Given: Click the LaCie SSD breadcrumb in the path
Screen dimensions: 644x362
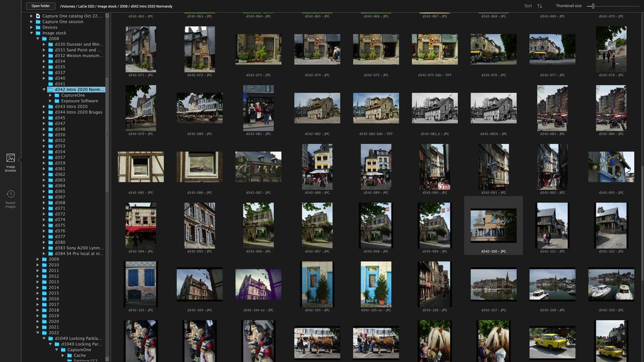Looking at the screenshot, I should point(86,6).
